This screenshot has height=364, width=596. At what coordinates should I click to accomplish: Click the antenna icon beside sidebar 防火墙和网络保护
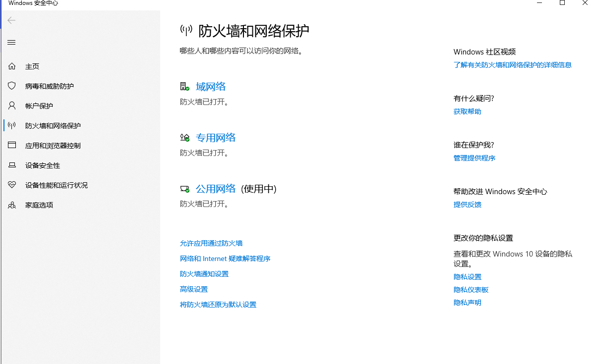(12, 125)
